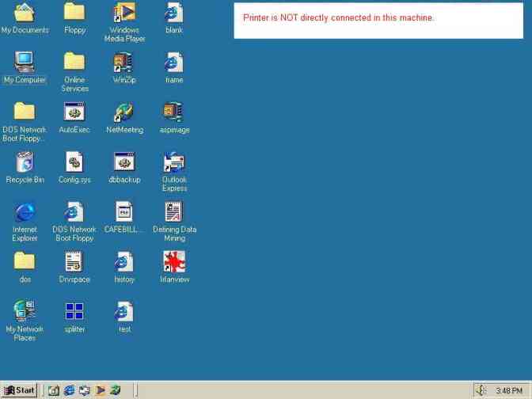The height and width of the screenshot is (399, 532).
Task: Click the Irfanview desktop shortcut
Action: pos(174,261)
